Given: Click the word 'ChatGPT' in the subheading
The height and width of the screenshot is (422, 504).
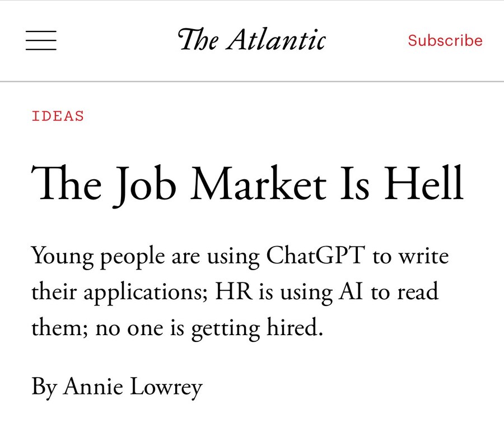Looking at the screenshot, I should 316,257.
